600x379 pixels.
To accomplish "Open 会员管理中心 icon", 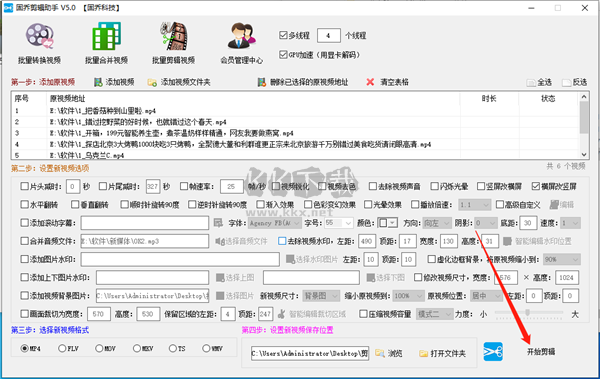I will [241, 36].
